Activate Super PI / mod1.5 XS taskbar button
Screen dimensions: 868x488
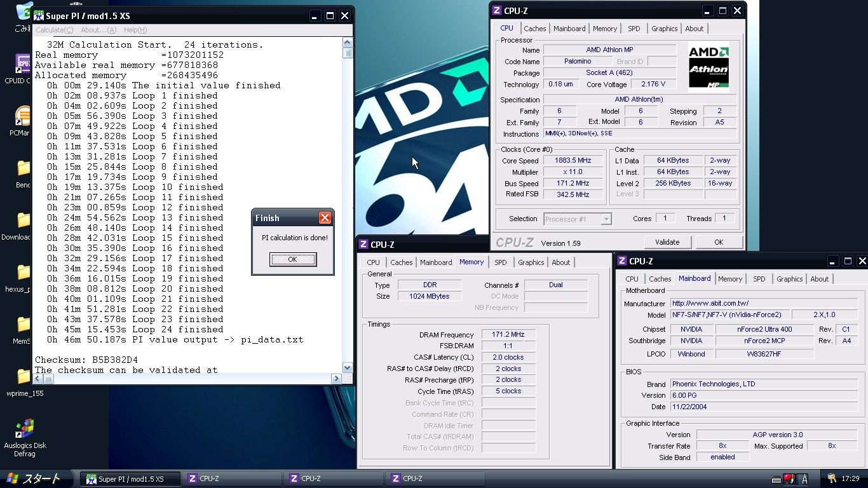[x=131, y=478]
